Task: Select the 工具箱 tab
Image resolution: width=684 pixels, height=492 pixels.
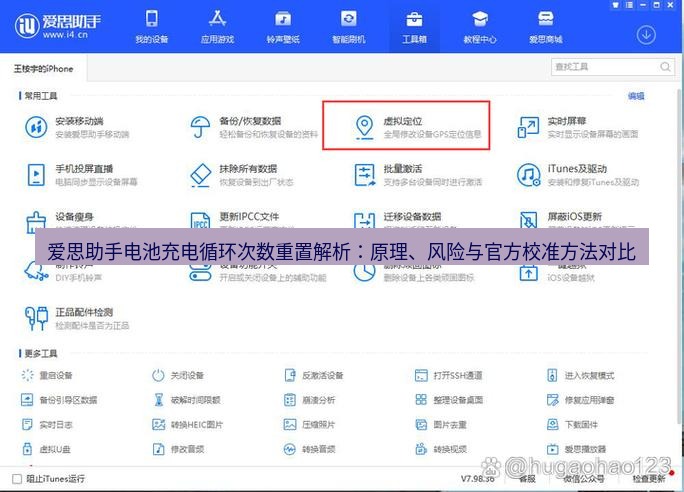Action: pyautogui.click(x=414, y=27)
